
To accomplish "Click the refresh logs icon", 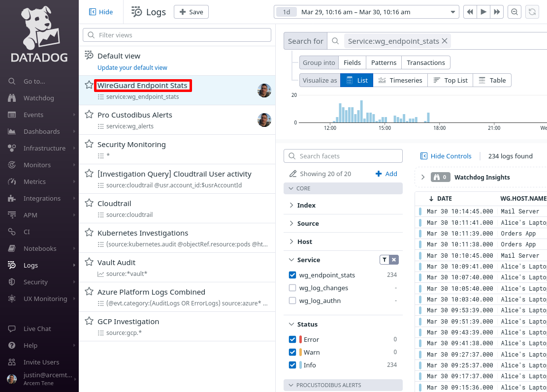I will 532,12.
